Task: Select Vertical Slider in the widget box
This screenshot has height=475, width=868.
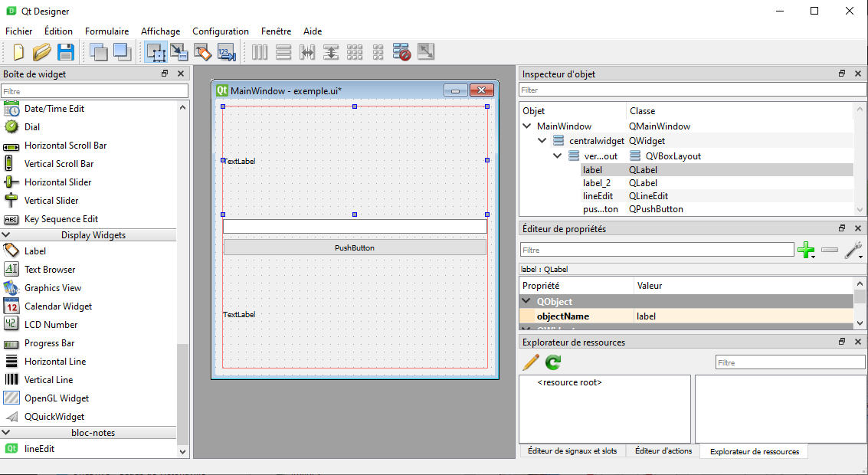Action: 51,201
